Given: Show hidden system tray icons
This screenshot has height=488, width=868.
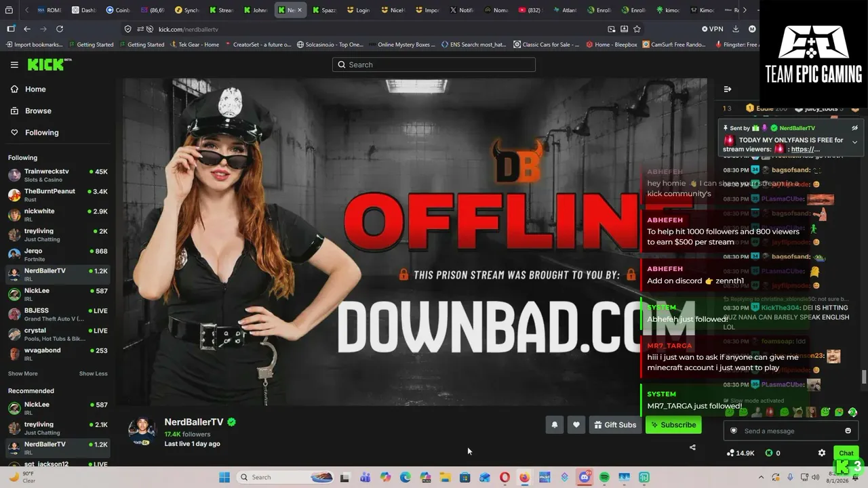Looking at the screenshot, I should (761, 477).
